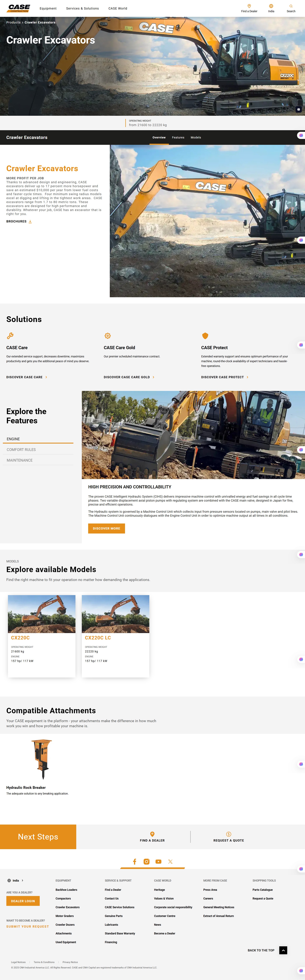This screenshot has width=305, height=980.
Task: Click the chevron after Discover CASE Protect
Action: tap(247, 377)
